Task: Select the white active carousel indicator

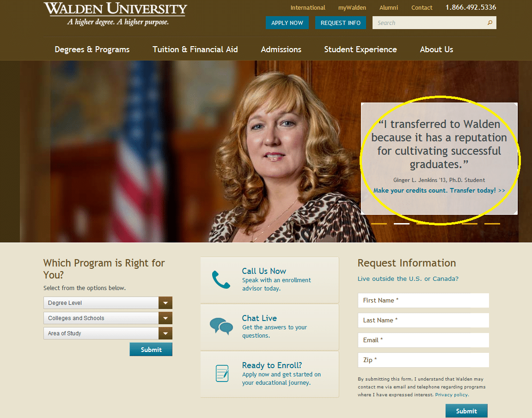Action: [x=401, y=224]
